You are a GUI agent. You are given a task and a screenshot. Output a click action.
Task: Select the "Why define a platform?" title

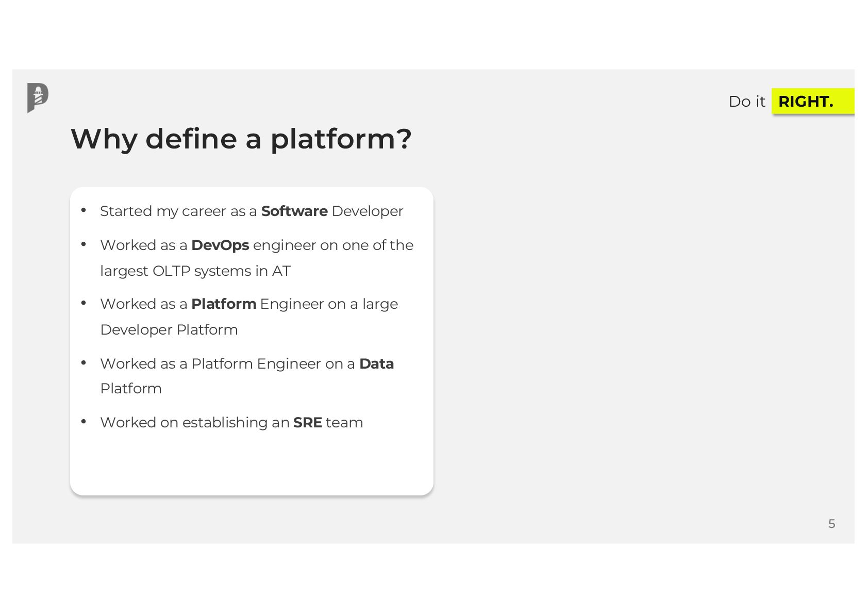tap(241, 139)
